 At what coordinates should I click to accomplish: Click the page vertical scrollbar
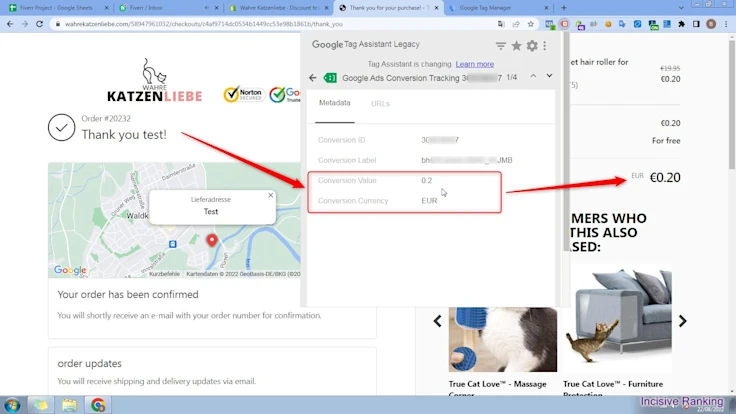click(x=732, y=103)
